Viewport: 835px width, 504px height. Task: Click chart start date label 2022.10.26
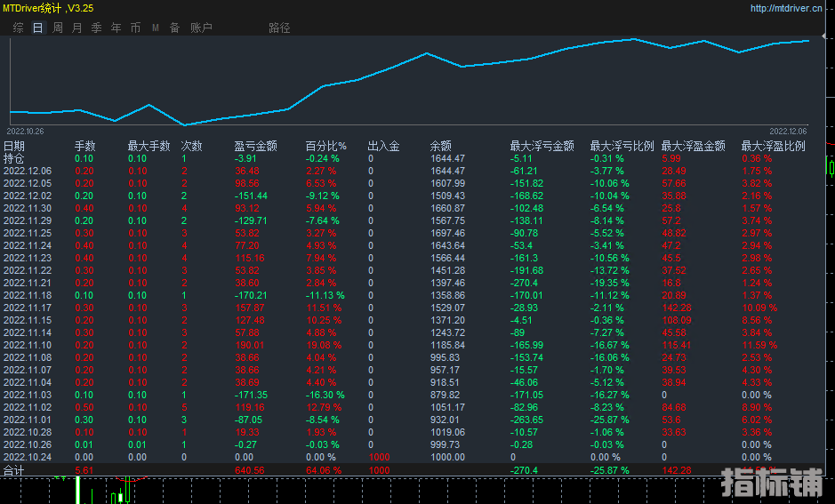(25, 131)
